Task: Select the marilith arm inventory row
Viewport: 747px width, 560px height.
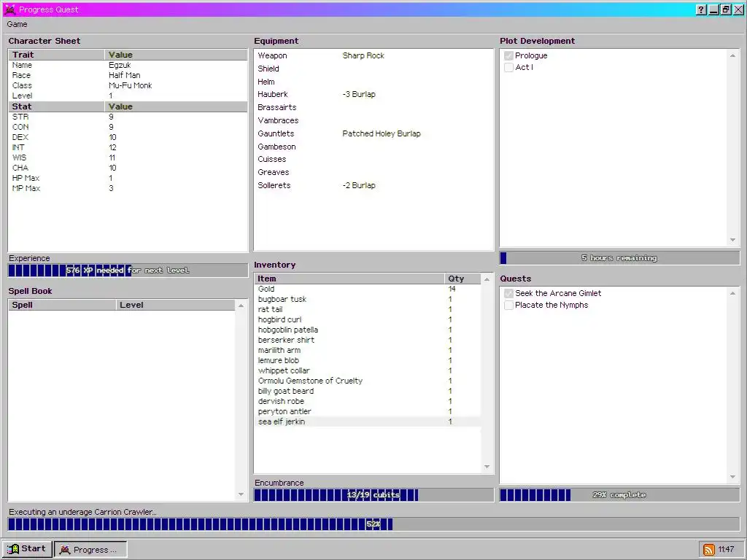Action: click(x=368, y=351)
